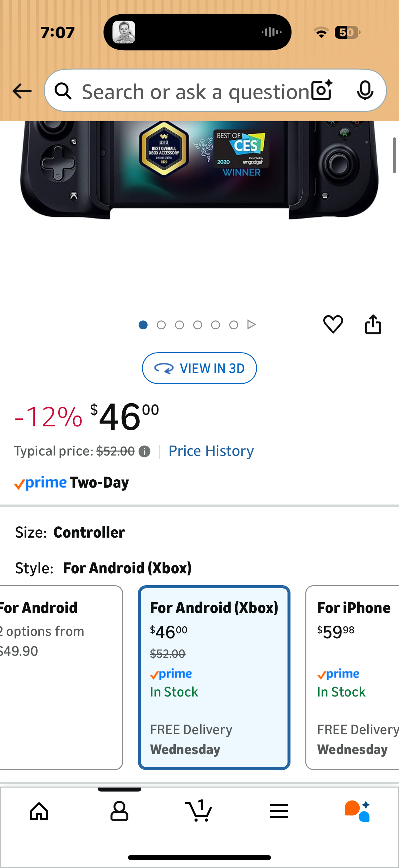Go to your account profile icon

[119, 811]
